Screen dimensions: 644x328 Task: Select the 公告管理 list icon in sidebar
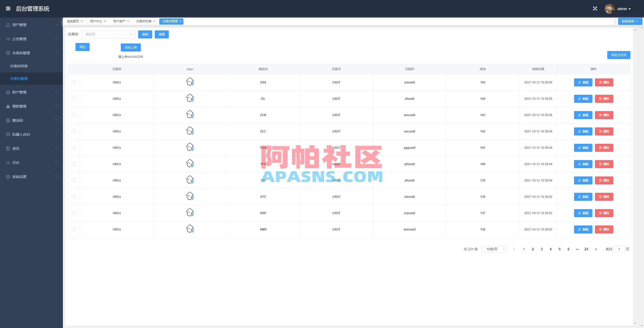(x=8, y=39)
